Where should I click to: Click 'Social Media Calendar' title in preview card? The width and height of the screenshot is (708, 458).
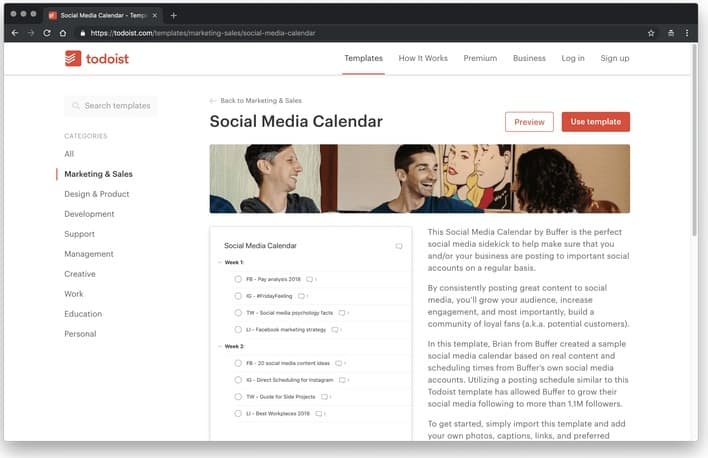pos(260,246)
